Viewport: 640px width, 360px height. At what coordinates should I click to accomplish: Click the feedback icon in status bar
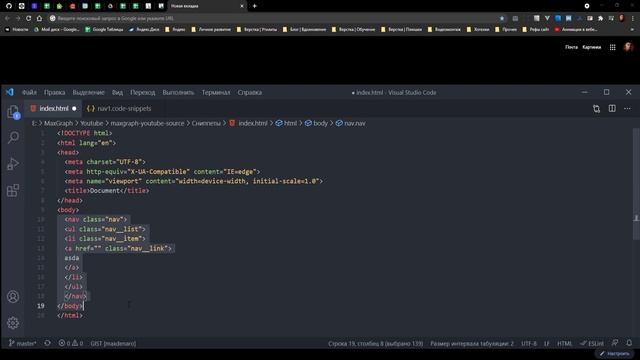pyautogui.click(x=615, y=343)
